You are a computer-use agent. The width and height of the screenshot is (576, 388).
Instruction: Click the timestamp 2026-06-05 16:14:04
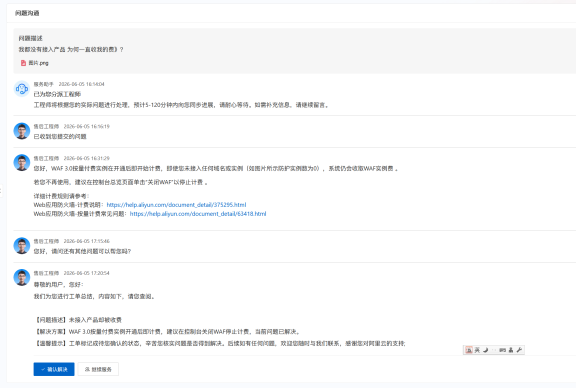[82, 84]
